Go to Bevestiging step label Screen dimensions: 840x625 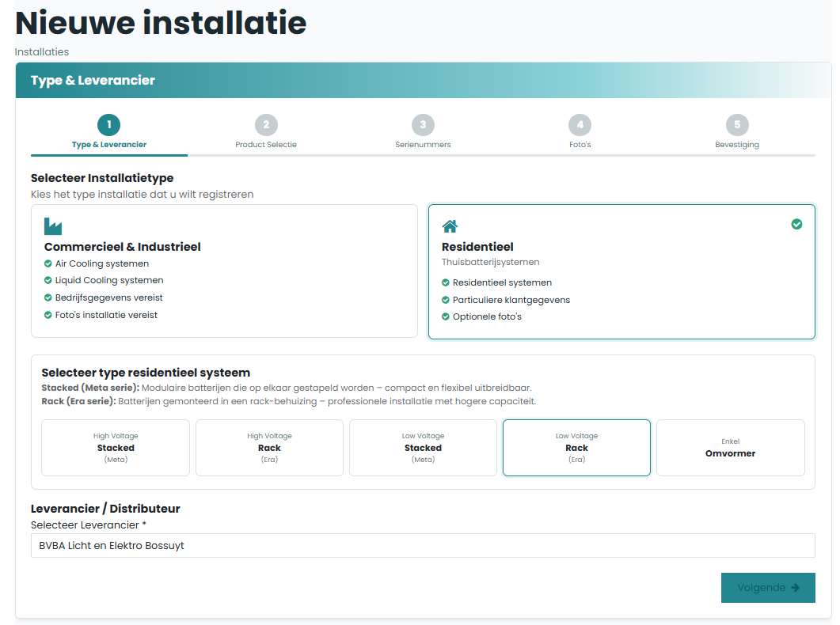(737, 145)
